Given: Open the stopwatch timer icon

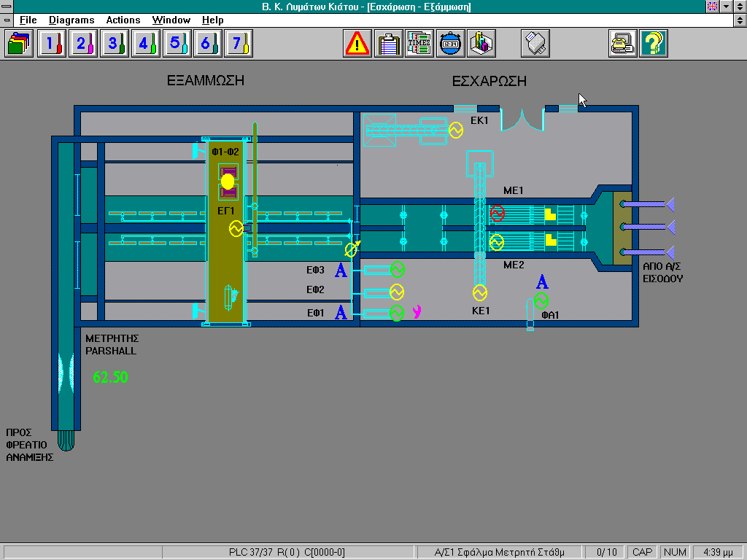Looking at the screenshot, I should [451, 44].
